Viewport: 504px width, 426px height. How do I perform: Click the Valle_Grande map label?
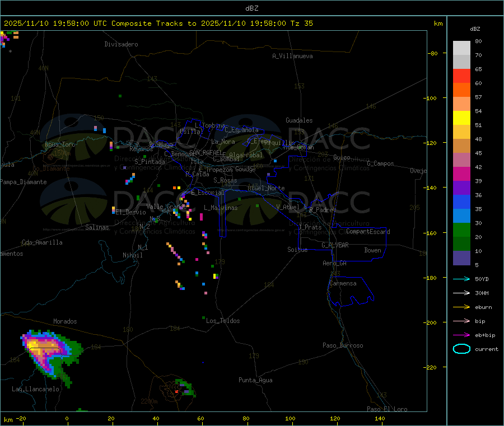coord(166,206)
